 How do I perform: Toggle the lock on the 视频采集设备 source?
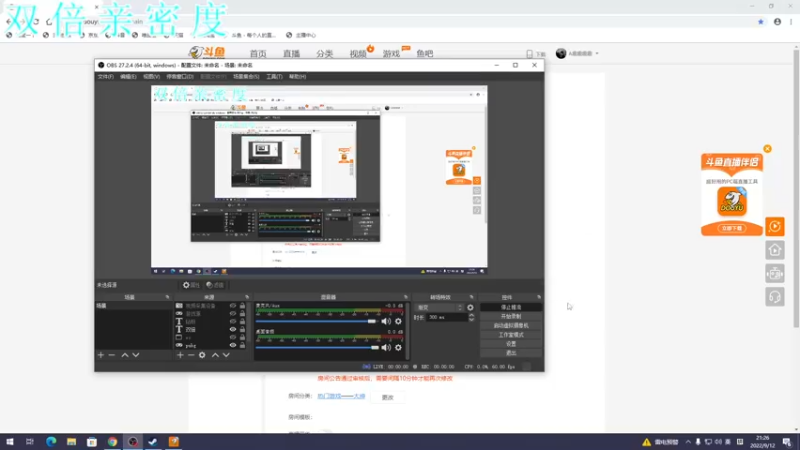tap(242, 306)
